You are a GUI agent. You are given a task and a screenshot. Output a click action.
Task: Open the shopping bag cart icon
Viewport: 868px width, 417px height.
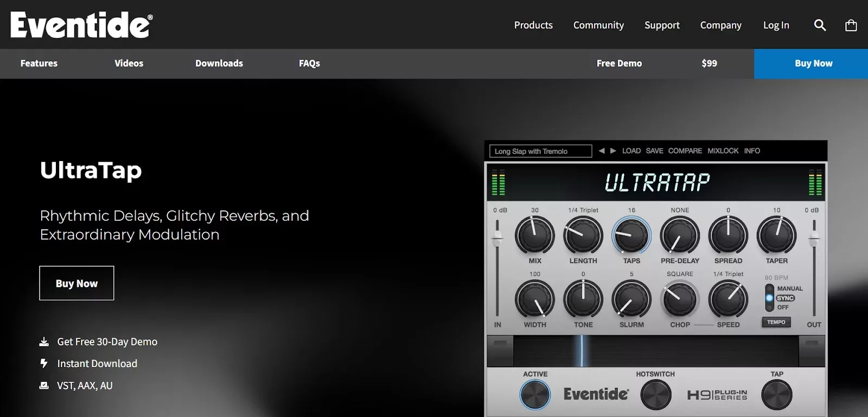tap(851, 25)
